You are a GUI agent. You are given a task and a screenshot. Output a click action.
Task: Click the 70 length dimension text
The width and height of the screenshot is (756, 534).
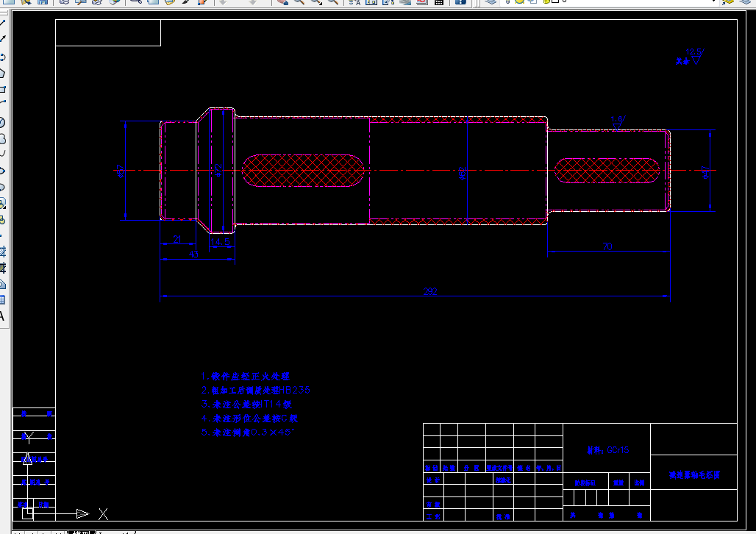[607, 246]
